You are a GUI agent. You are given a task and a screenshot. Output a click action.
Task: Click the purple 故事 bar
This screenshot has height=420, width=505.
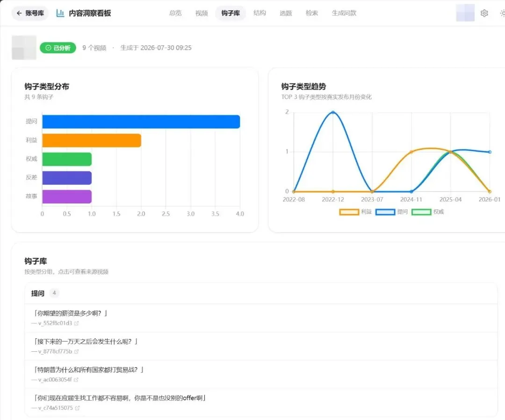coord(67,197)
